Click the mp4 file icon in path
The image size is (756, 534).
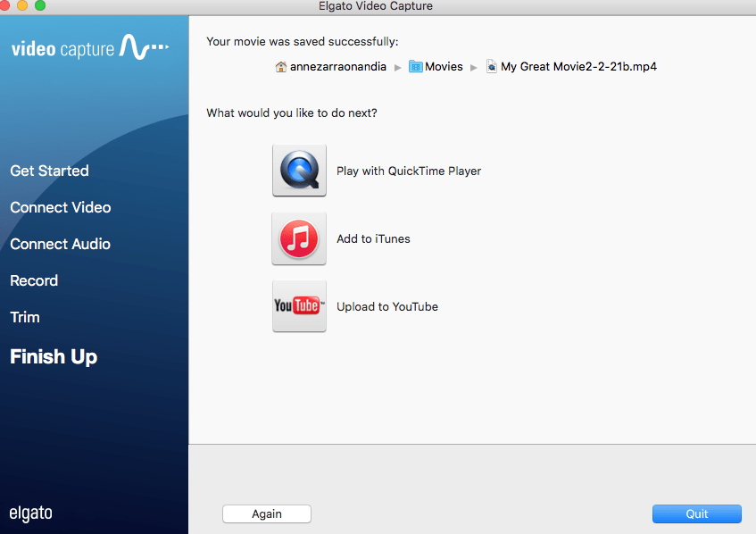pyautogui.click(x=491, y=67)
